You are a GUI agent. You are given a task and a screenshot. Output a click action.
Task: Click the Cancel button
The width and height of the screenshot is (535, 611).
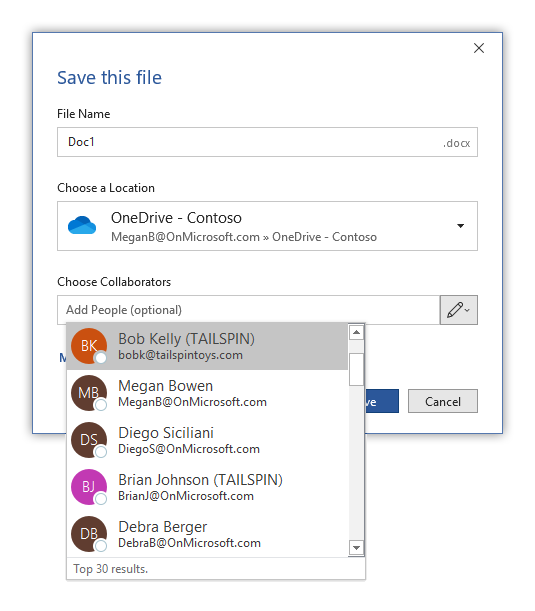tap(443, 401)
